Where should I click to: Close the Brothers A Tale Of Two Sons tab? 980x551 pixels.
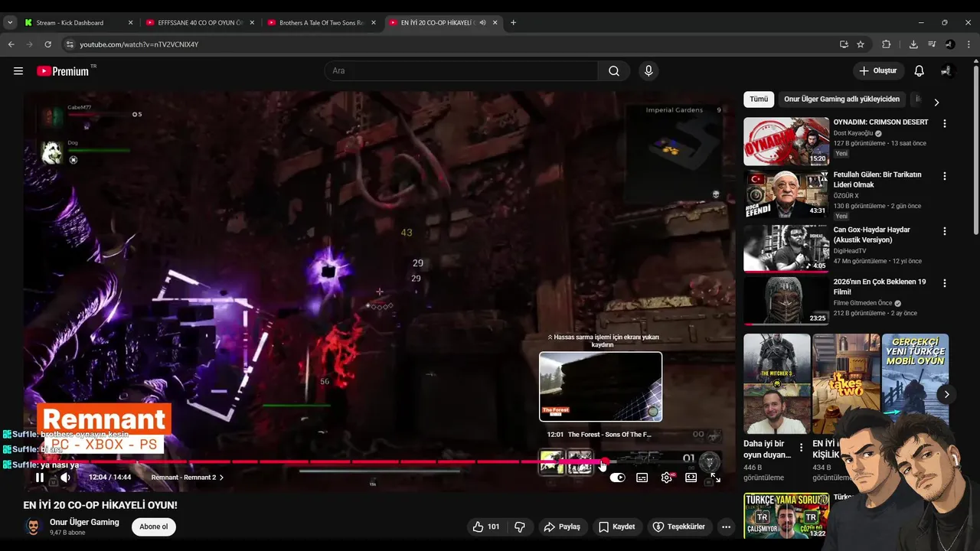click(x=374, y=23)
